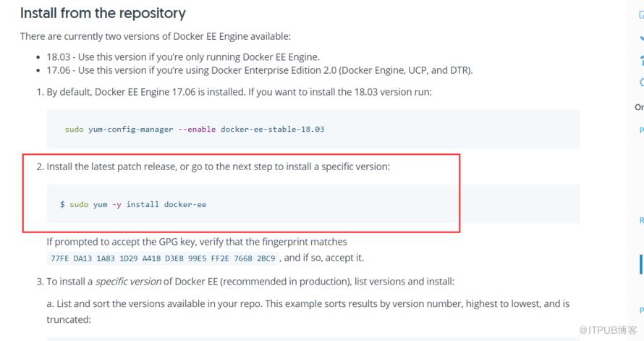Click the '--enable' flag in the first command
The width and height of the screenshot is (644, 341).
197,129
